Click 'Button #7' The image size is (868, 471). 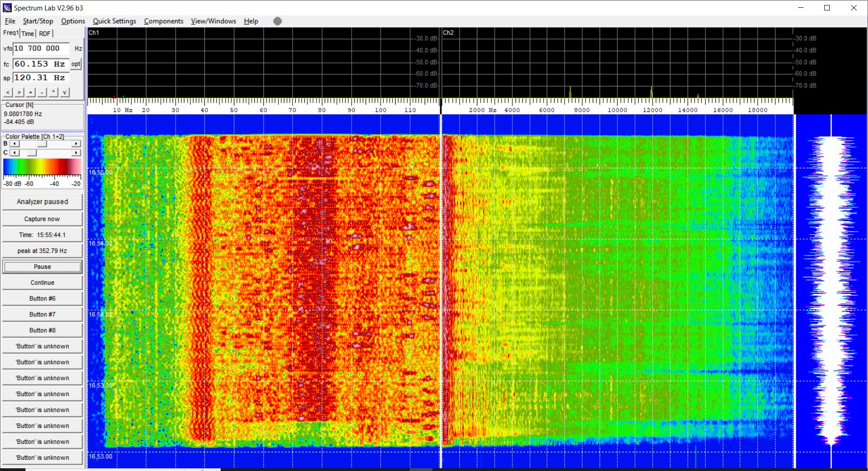(x=42, y=315)
